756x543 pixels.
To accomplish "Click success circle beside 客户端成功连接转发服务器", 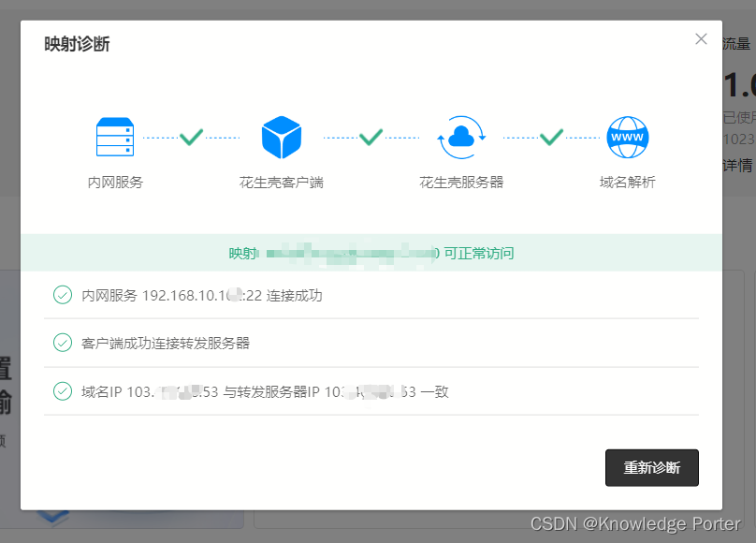I will 63,343.
